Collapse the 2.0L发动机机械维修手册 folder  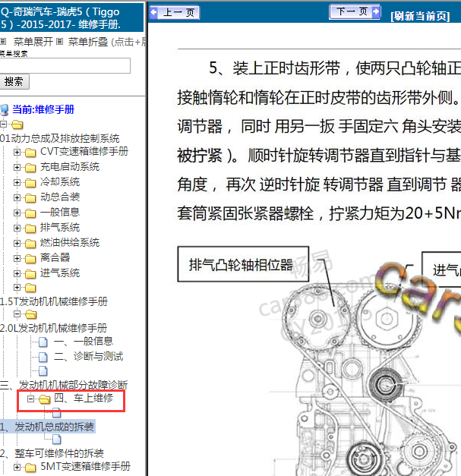click(x=17, y=314)
